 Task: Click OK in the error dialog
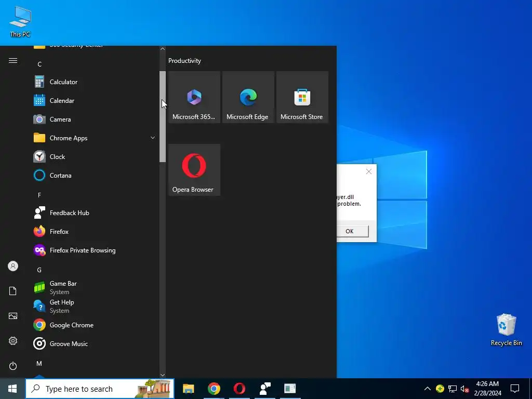pyautogui.click(x=352, y=231)
